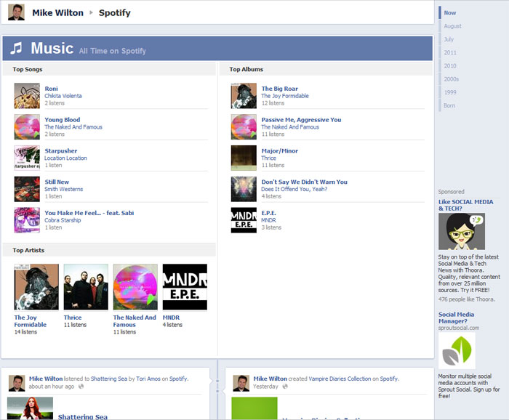Open the Young Blood song link
This screenshot has width=509, height=420.
tap(63, 120)
